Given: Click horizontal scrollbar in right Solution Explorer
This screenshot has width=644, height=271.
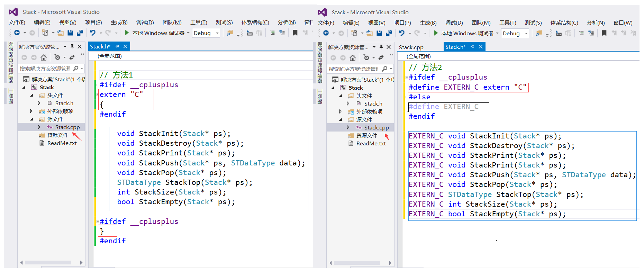Looking at the screenshot, I should [x=356, y=263].
